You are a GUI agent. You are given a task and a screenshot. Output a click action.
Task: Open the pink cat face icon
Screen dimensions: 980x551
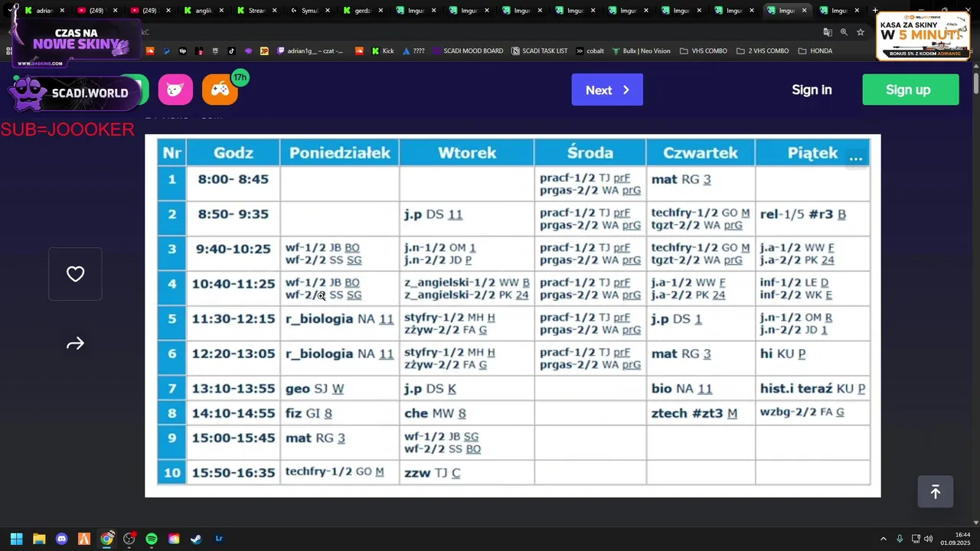[175, 90]
